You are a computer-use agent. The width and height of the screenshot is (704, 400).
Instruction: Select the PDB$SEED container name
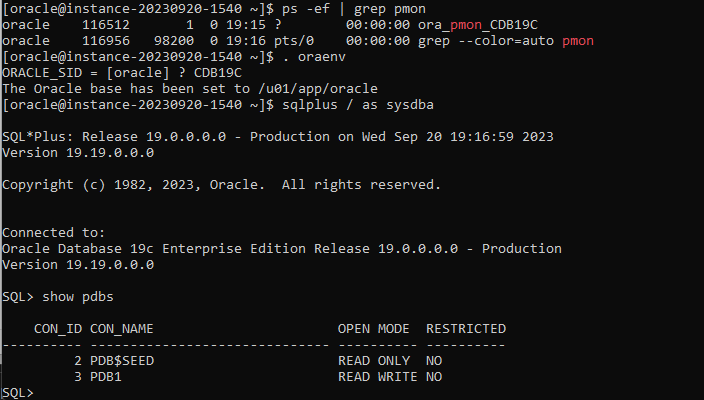(122, 360)
